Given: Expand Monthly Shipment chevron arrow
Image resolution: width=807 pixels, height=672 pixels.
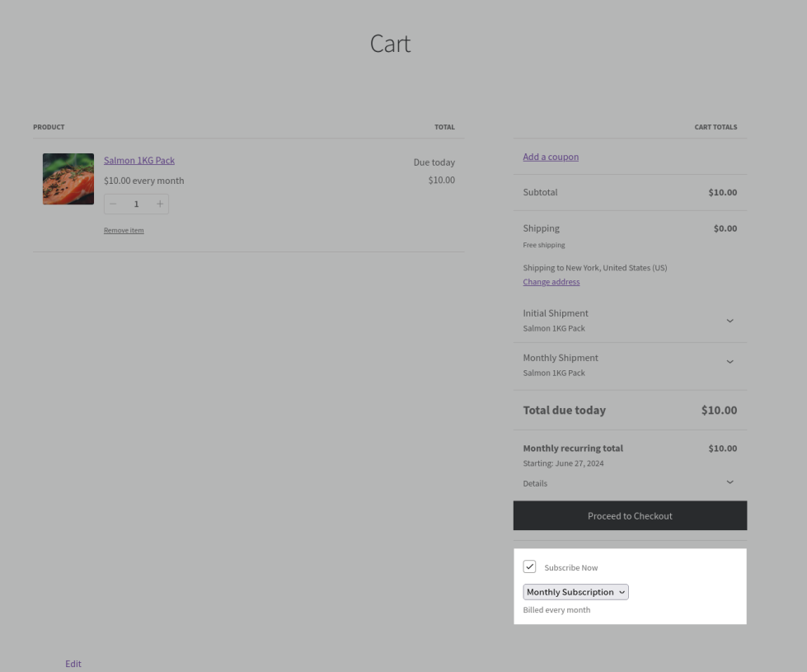Looking at the screenshot, I should pyautogui.click(x=730, y=362).
